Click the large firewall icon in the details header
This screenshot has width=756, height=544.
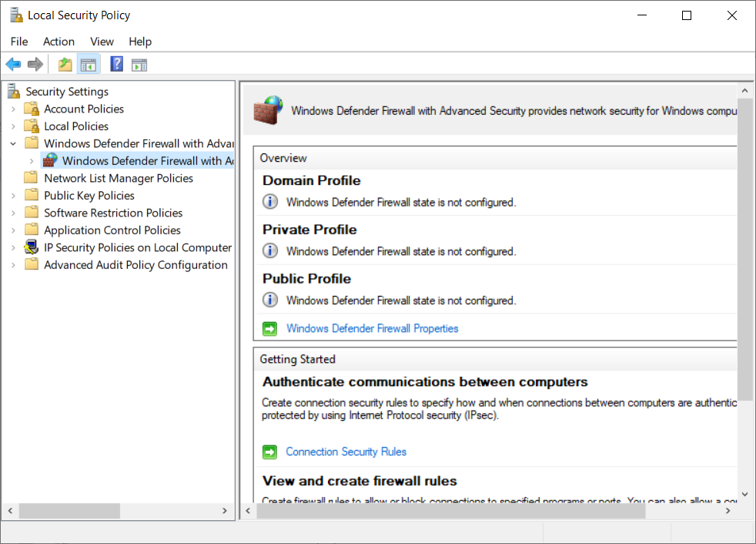[268, 110]
